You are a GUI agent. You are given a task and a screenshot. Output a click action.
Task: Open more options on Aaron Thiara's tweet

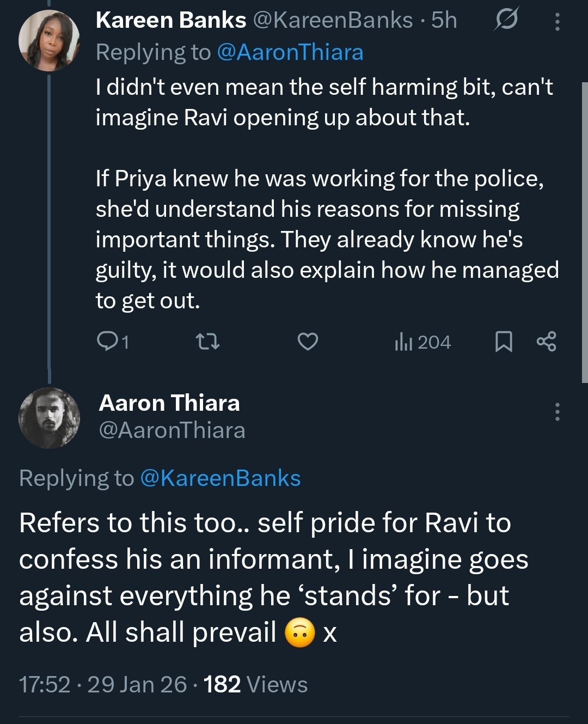point(557,412)
